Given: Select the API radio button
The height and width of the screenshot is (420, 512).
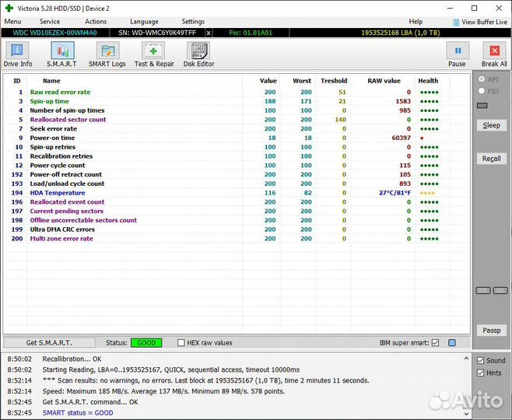Looking at the screenshot, I should (x=482, y=79).
